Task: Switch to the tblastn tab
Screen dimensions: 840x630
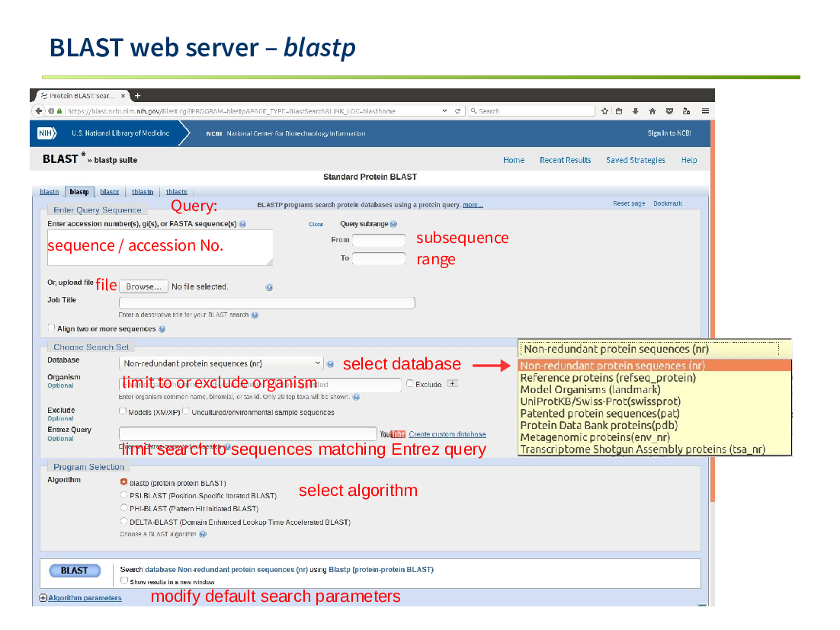Action: (143, 192)
